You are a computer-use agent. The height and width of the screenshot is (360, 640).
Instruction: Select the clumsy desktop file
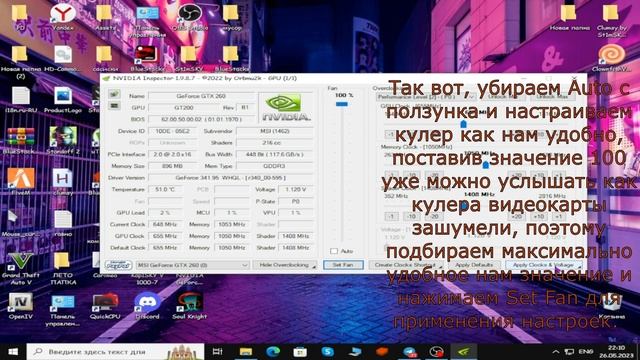[63, 182]
